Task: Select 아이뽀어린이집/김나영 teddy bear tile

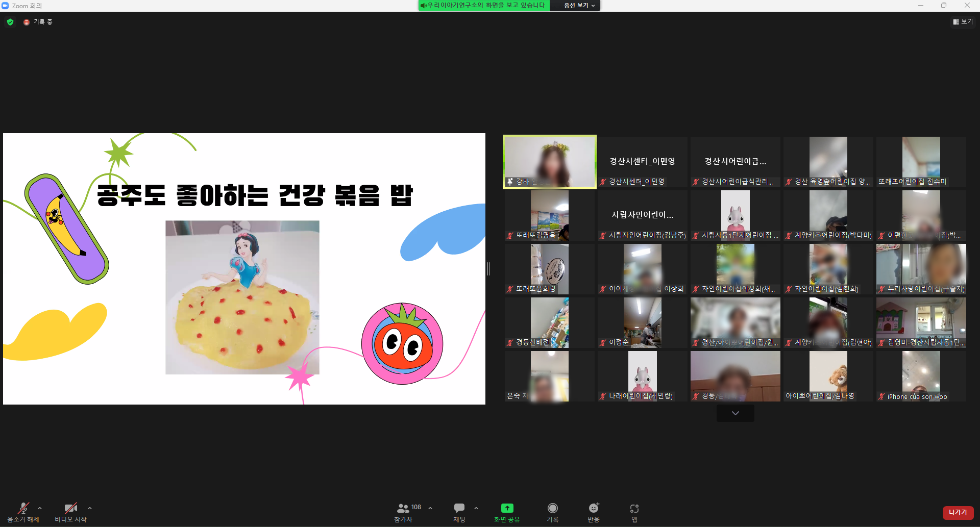Action: click(828, 376)
